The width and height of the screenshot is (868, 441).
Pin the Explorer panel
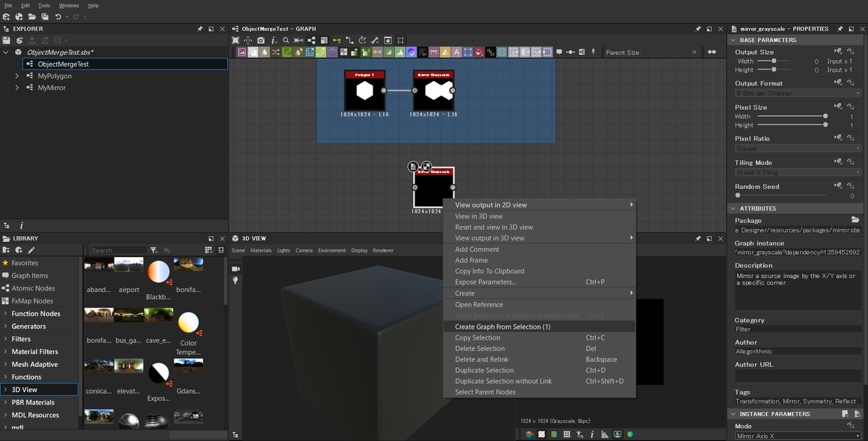click(x=200, y=29)
